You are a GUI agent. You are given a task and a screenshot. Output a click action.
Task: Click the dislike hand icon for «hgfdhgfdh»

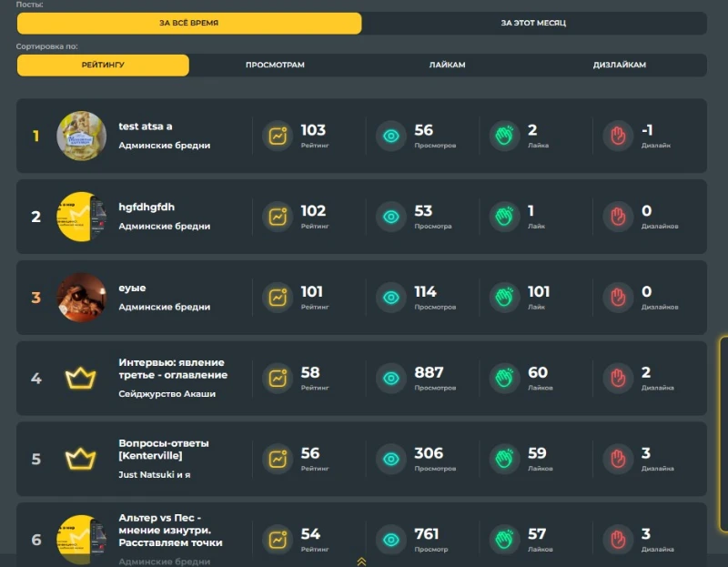point(618,217)
